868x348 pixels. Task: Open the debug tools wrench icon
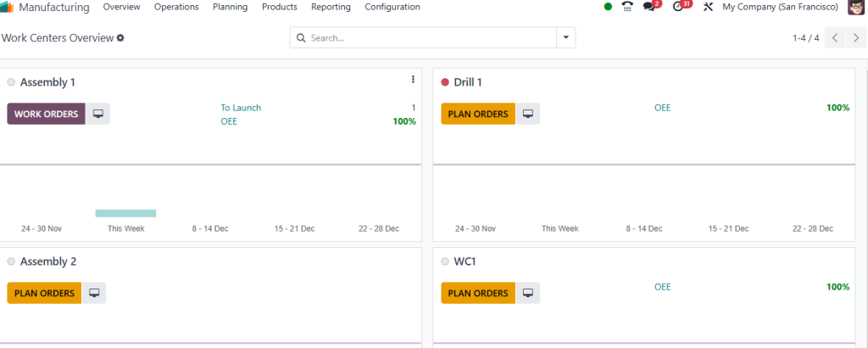tap(708, 7)
